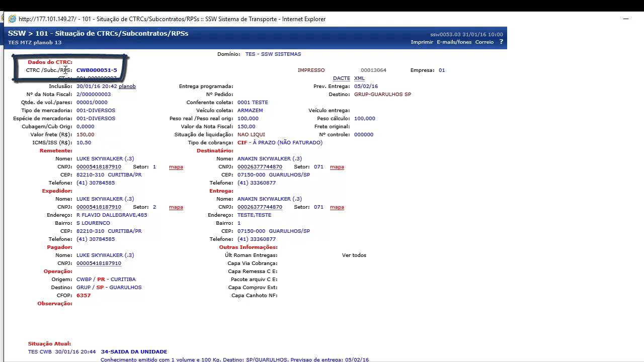Click Tipo de cobrança CIF - À PRAZO

pos(280,143)
